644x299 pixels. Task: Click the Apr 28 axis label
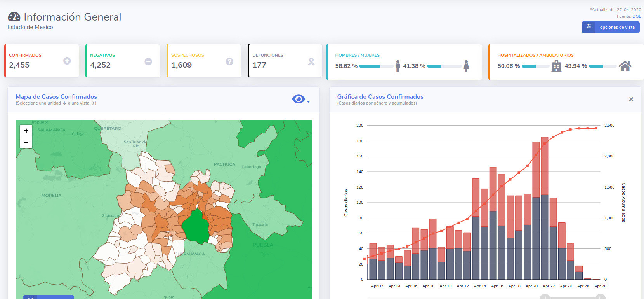(600, 286)
